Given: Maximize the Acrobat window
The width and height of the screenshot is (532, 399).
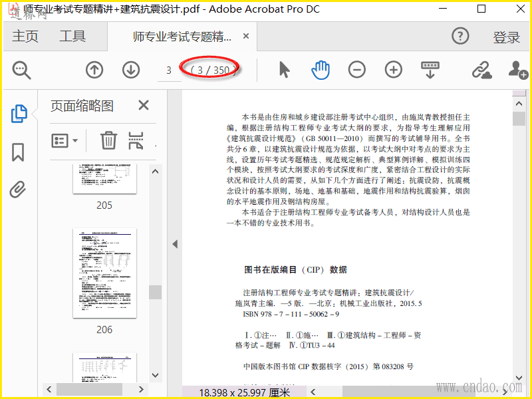Looking at the screenshot, I should [x=481, y=9].
